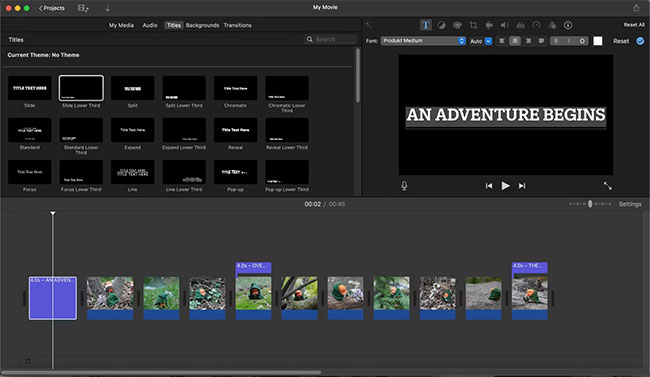
Task: Open the volume adjustment icon
Action: pyautogui.click(x=504, y=25)
